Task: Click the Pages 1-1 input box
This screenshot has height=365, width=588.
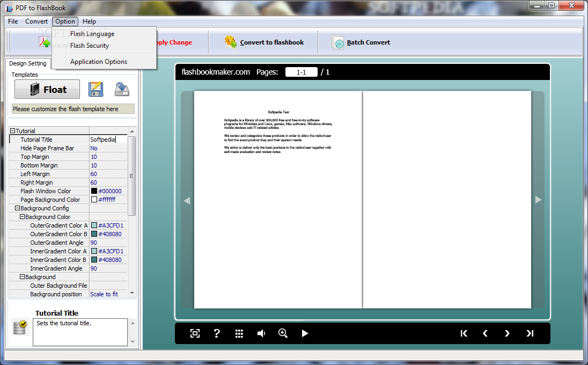Action: [x=301, y=72]
